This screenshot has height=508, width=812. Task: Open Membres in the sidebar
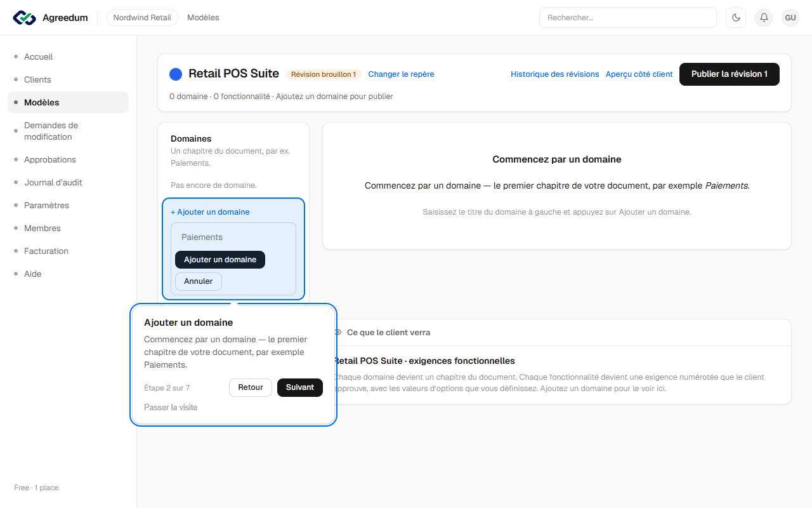(x=68, y=228)
